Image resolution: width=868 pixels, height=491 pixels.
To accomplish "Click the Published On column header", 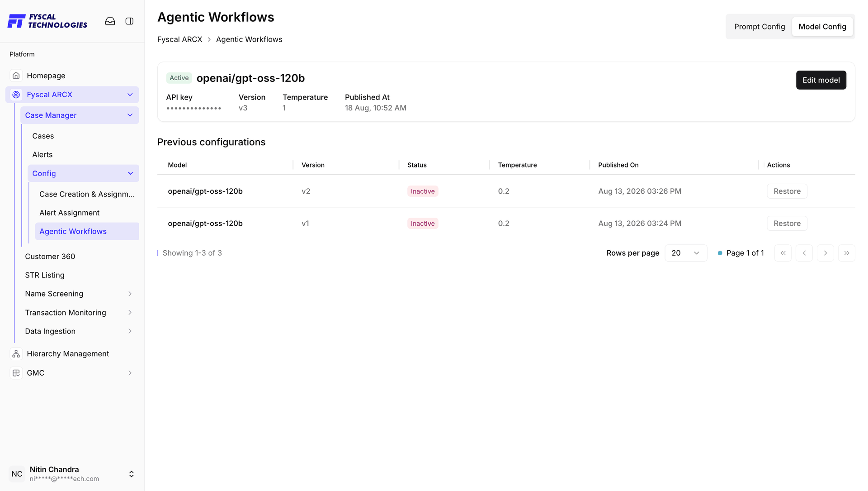I will [618, 165].
